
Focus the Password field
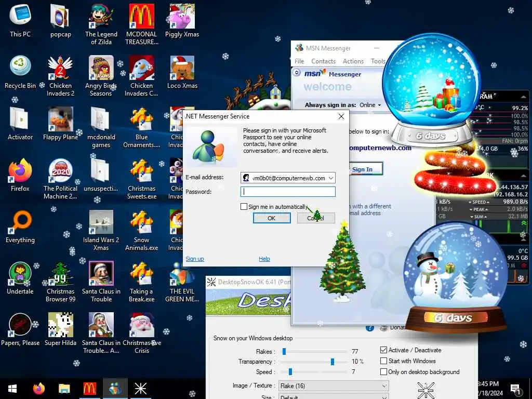coord(288,192)
